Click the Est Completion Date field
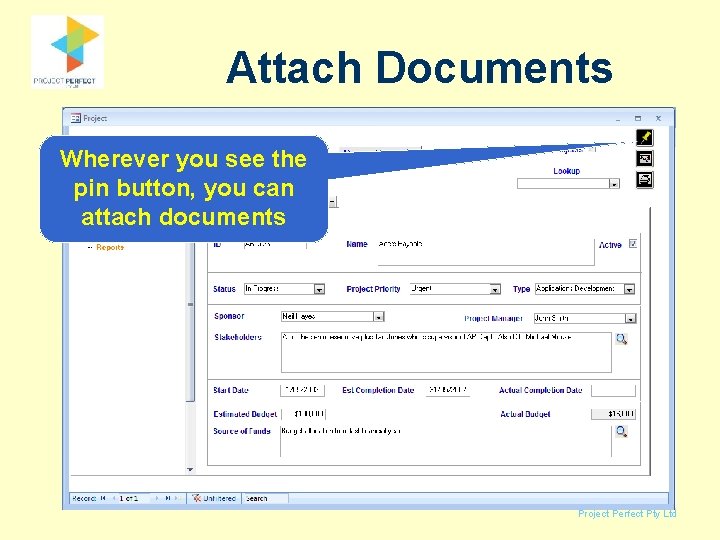This screenshot has width=720, height=540. coord(448,390)
